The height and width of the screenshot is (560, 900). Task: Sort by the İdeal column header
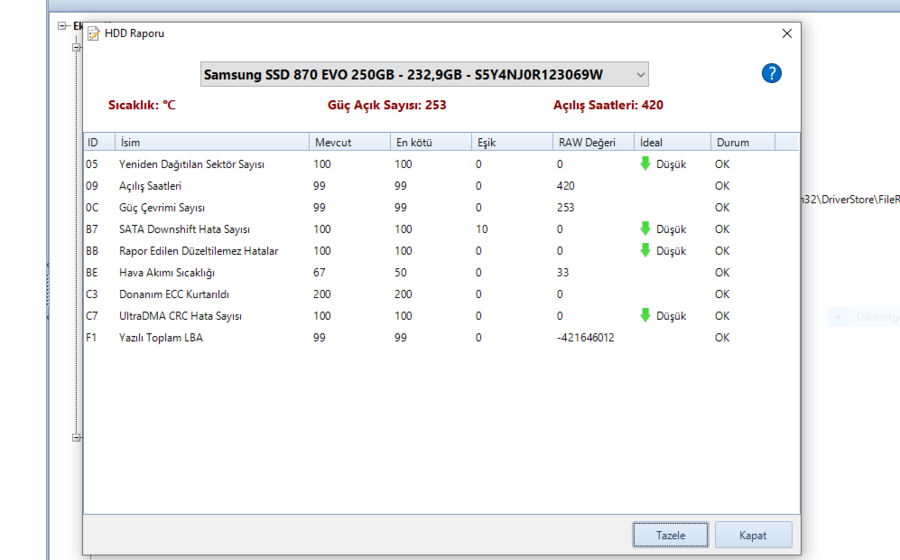pyautogui.click(x=673, y=142)
